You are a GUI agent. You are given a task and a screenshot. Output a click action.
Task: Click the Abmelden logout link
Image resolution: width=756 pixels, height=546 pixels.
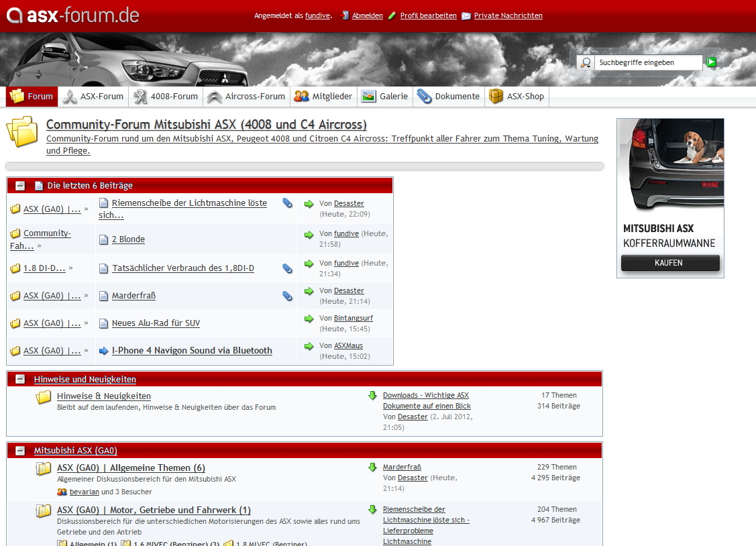point(367,15)
